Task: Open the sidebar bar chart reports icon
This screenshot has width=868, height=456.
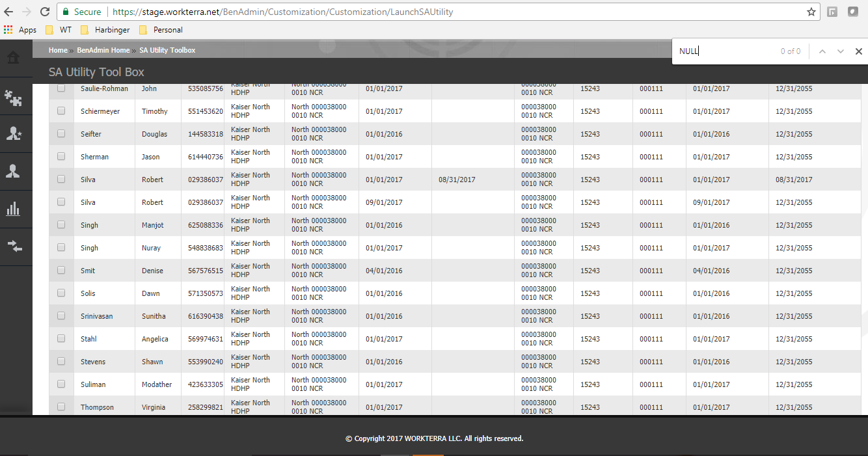Action: point(13,209)
